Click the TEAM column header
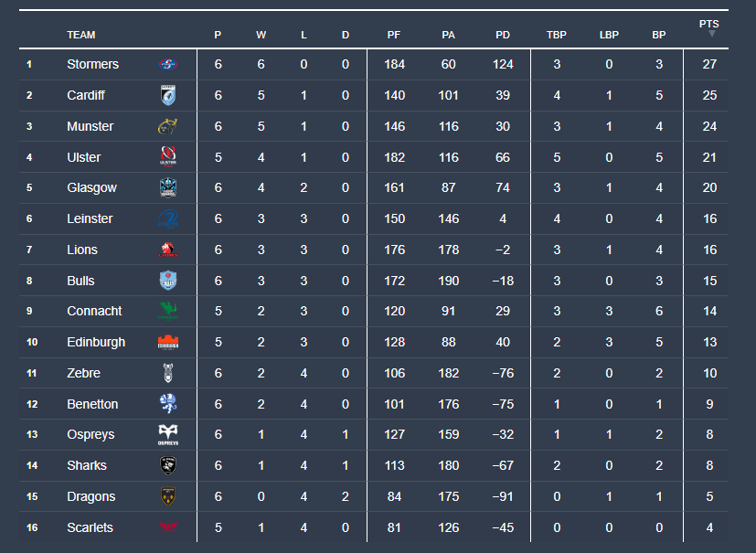Image resolution: width=756 pixels, height=553 pixels. click(80, 35)
